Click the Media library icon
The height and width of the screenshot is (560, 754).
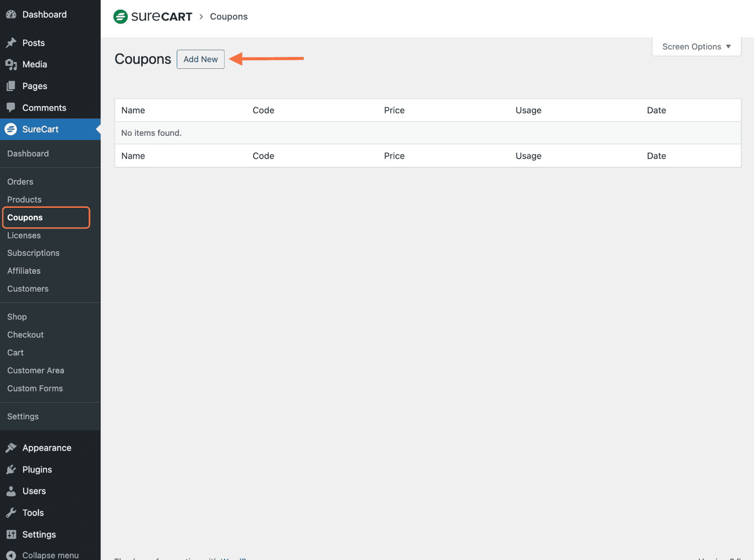coord(11,65)
